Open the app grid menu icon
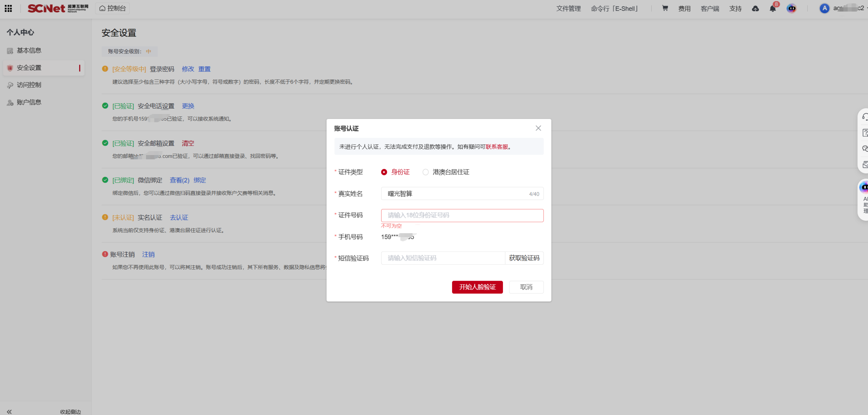 9,9
